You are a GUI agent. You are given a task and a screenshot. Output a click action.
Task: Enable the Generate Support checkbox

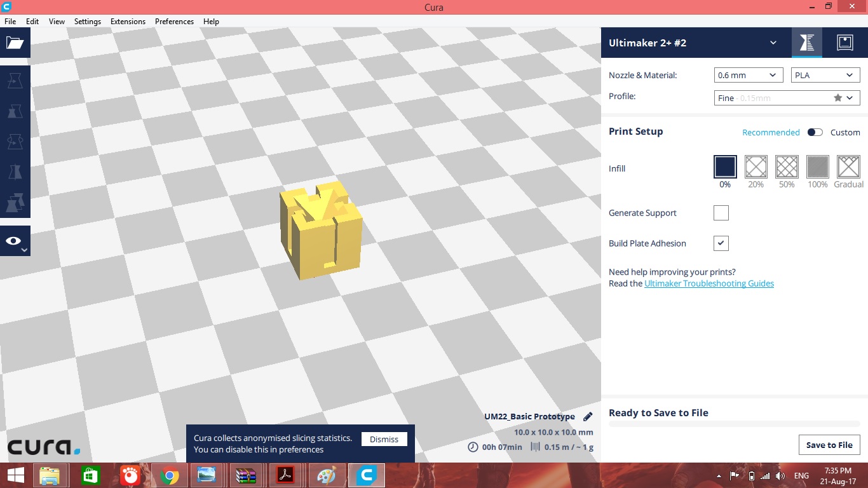[721, 213]
